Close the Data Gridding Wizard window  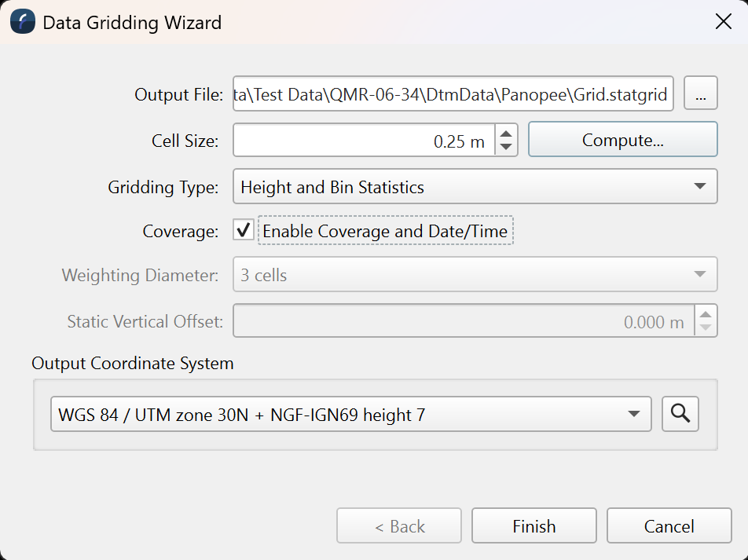point(724,22)
